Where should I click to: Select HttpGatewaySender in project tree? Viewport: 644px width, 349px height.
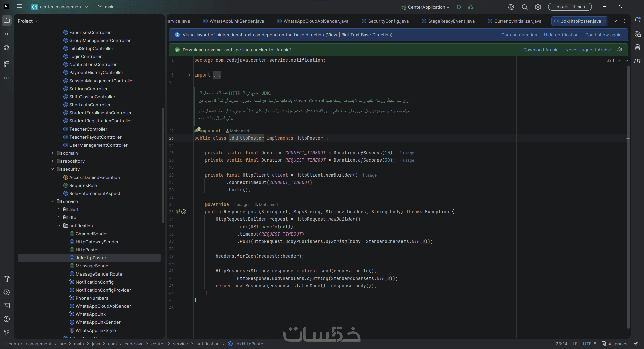tap(97, 242)
